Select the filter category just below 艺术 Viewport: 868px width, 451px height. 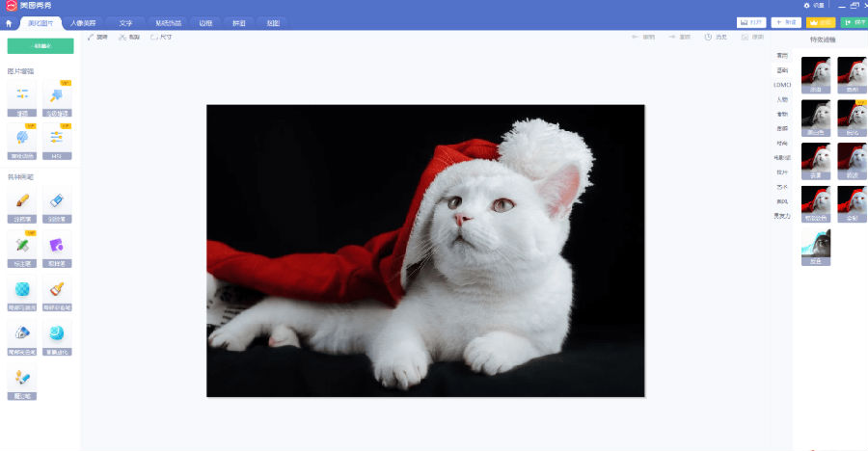(781, 201)
